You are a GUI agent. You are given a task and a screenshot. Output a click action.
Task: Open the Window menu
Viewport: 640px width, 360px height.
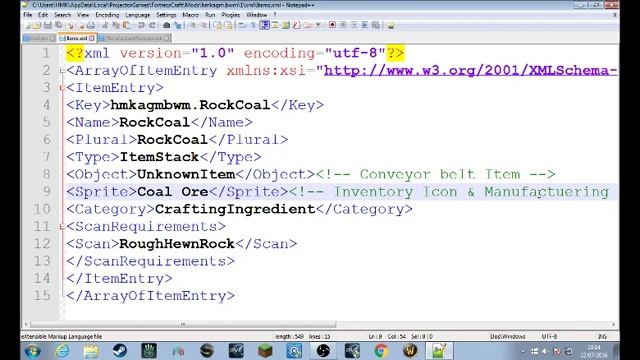(x=257, y=15)
